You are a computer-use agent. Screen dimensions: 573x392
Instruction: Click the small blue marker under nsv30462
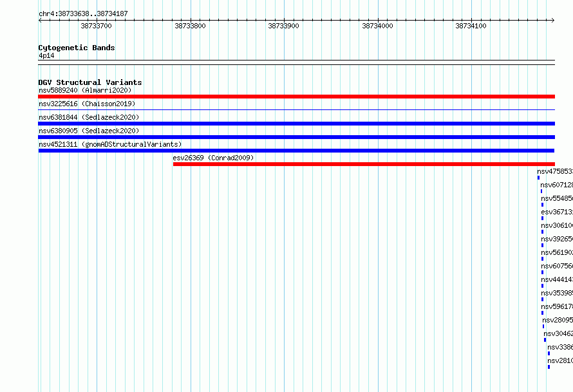coord(545,340)
